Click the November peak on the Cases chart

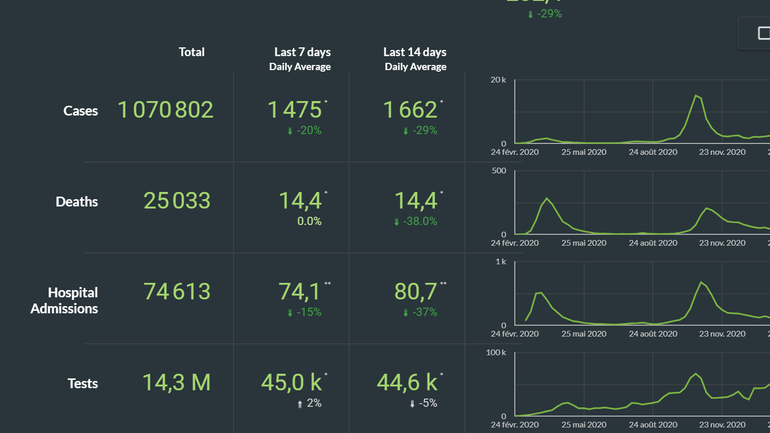pos(697,96)
